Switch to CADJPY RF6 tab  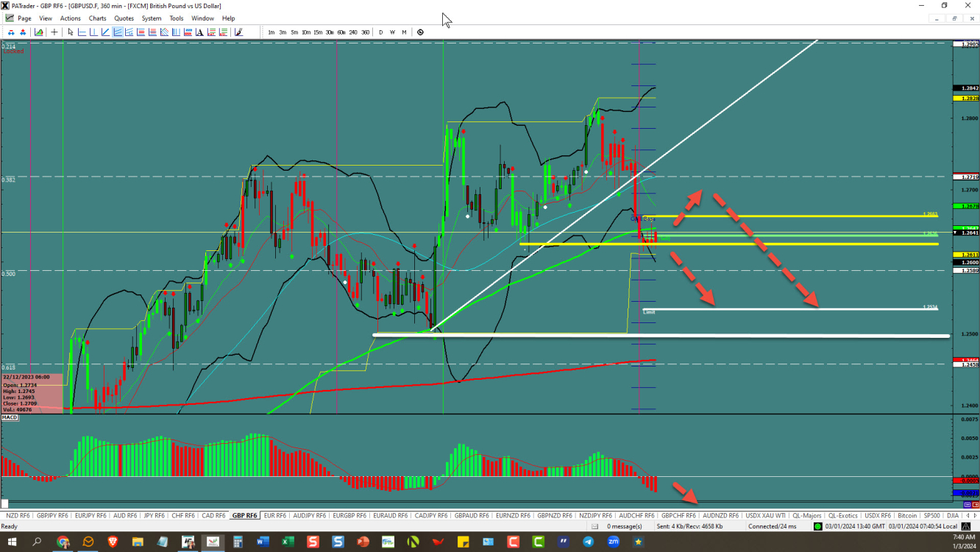tap(430, 515)
